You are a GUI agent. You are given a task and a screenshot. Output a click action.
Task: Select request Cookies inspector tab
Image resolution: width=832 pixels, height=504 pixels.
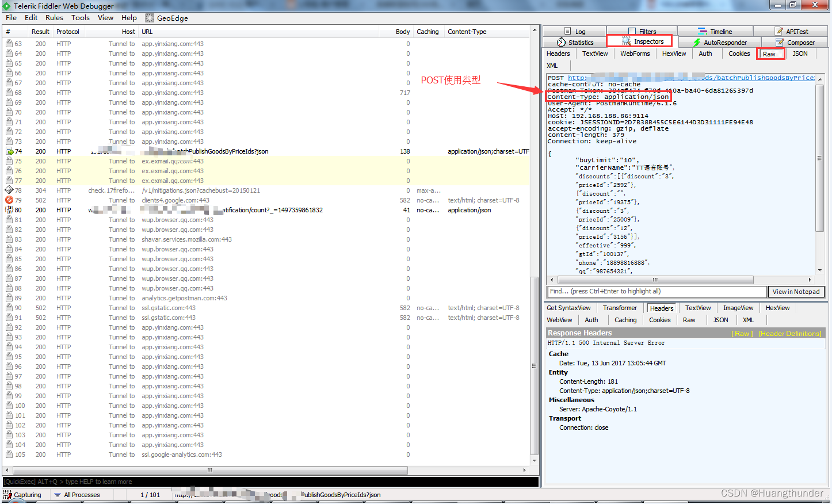click(x=739, y=54)
